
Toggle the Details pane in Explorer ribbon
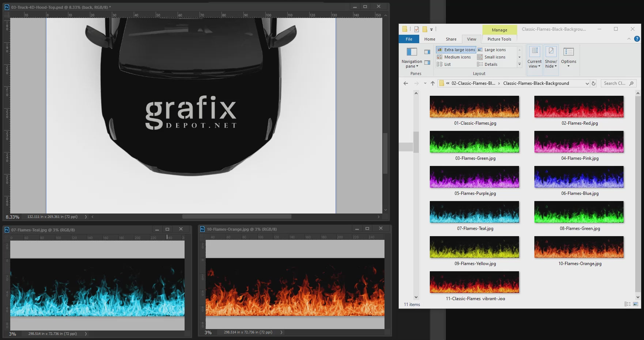pos(427,63)
